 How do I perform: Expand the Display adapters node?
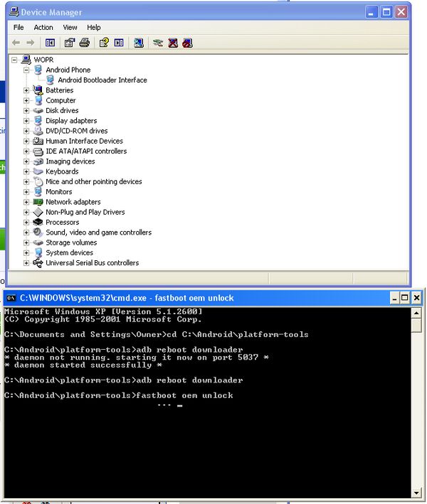pos(26,121)
